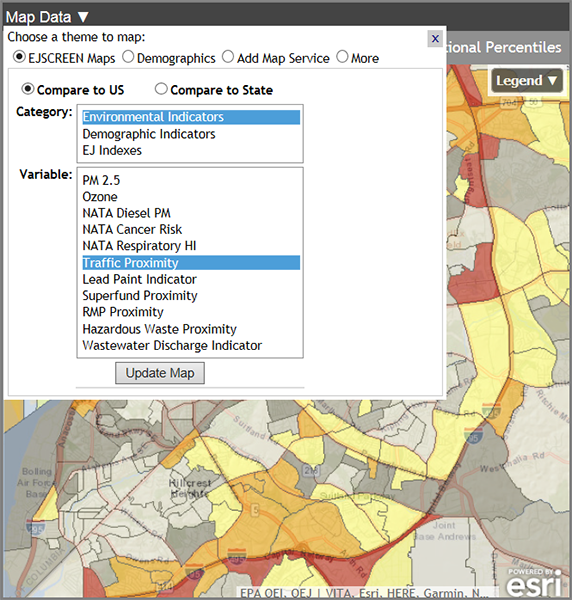Pick Wastewater Discharge Indicator variable

pos(191,346)
